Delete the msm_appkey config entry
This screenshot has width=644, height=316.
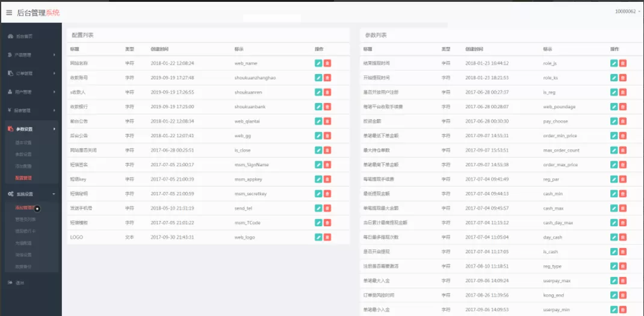pos(327,179)
